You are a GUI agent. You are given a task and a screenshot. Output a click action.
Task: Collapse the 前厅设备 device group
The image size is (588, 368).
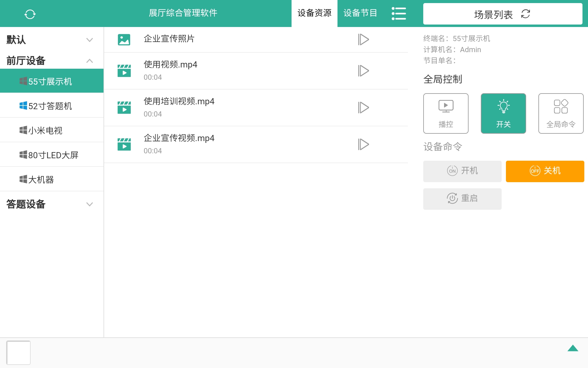89,61
